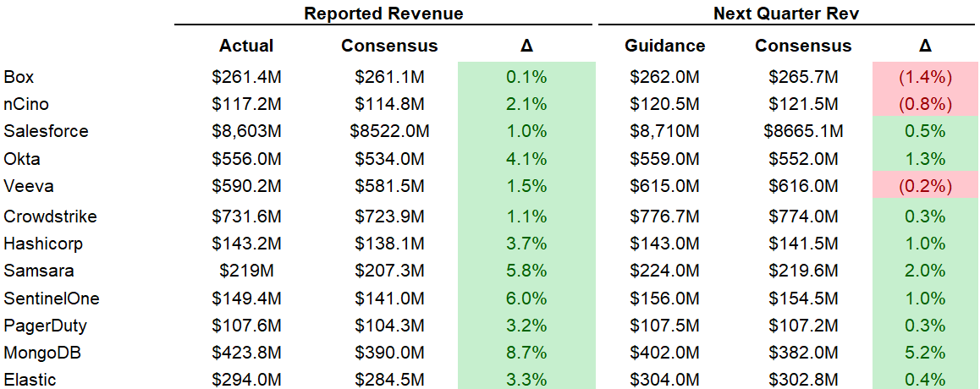Click Okta actual revenue $556.0M
The image size is (980, 389).
pyautogui.click(x=246, y=159)
